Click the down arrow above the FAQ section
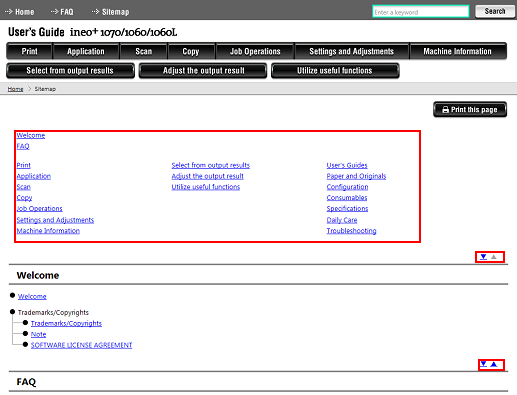This screenshot has height=395, width=517. click(483, 364)
